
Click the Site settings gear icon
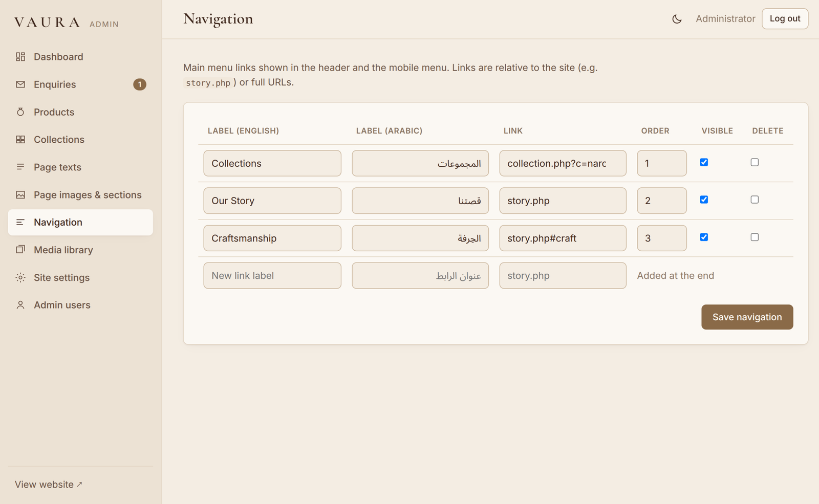pyautogui.click(x=20, y=277)
